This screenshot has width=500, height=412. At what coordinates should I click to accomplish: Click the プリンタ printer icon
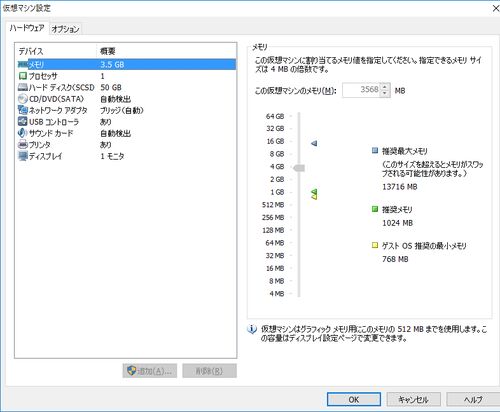(23, 145)
